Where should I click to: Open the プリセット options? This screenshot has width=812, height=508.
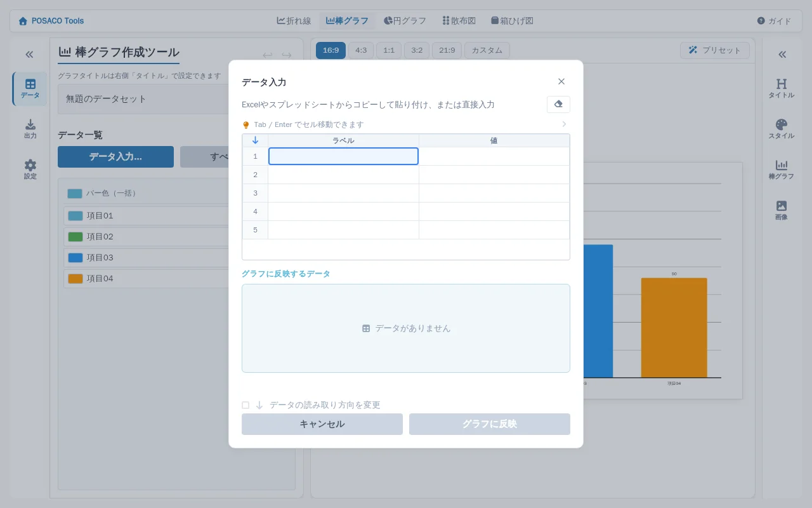pos(715,50)
